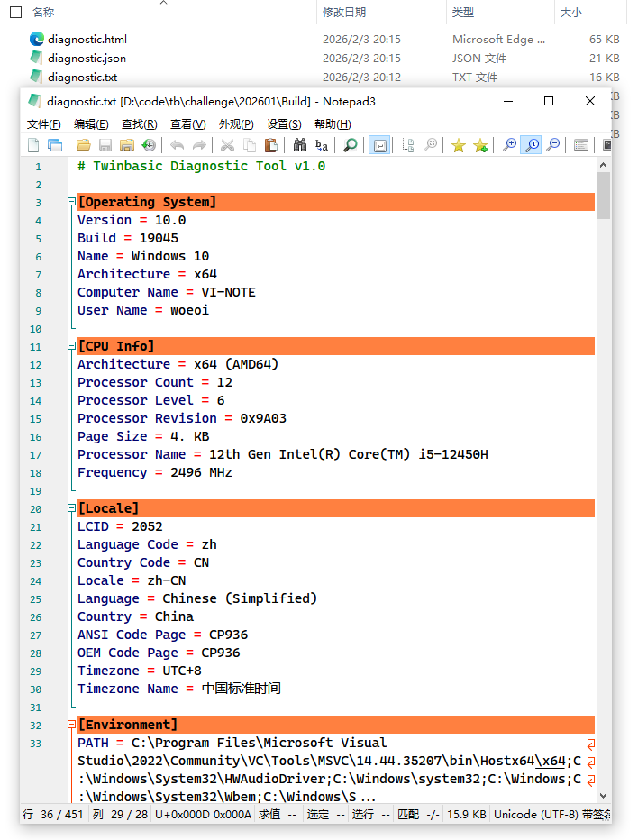Tick the select-all checkbox beside 名称 header

tap(15, 13)
